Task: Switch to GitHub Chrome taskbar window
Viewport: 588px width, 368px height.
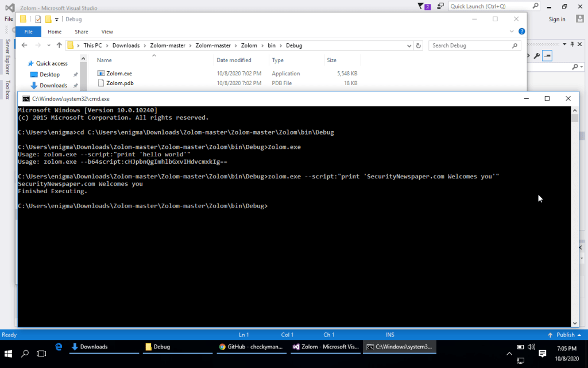Action: tap(252, 347)
